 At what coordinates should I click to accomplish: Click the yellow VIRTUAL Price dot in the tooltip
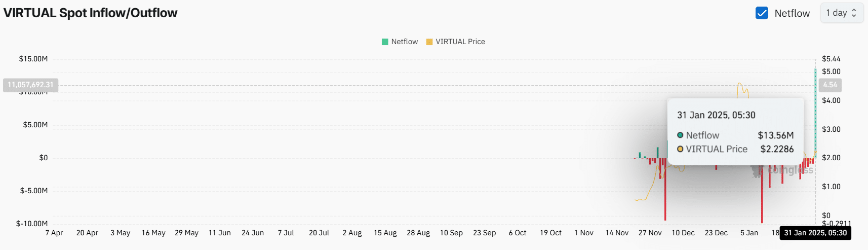click(x=680, y=149)
